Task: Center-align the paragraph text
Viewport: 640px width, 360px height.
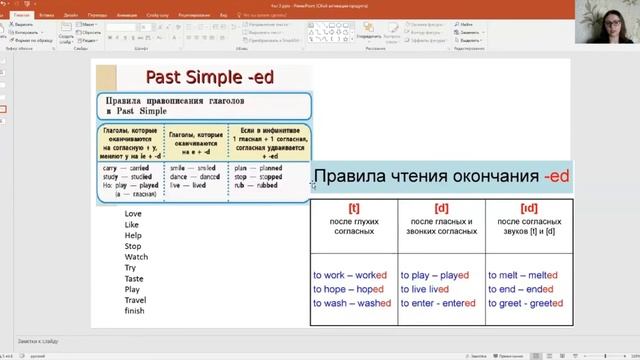Action: tap(197, 38)
